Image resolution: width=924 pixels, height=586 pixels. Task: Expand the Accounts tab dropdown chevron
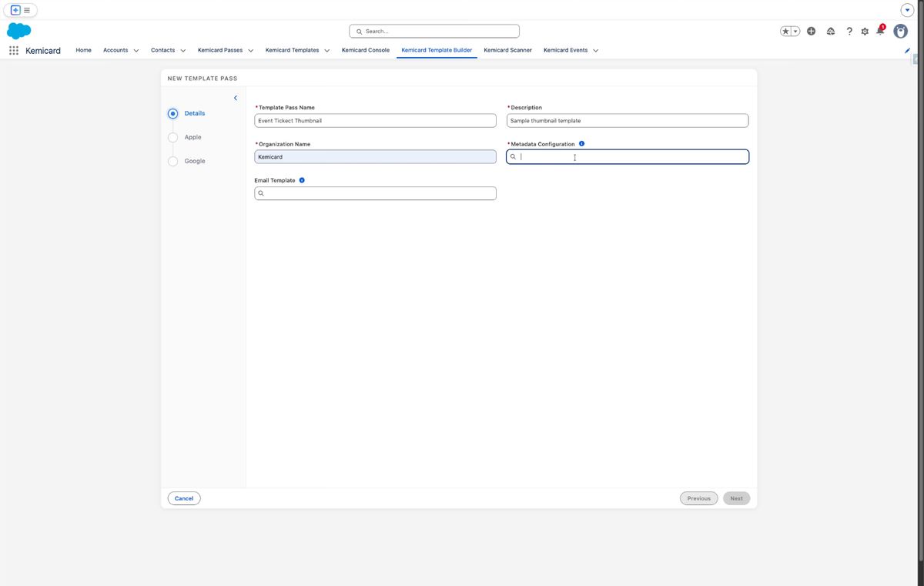[136, 51]
